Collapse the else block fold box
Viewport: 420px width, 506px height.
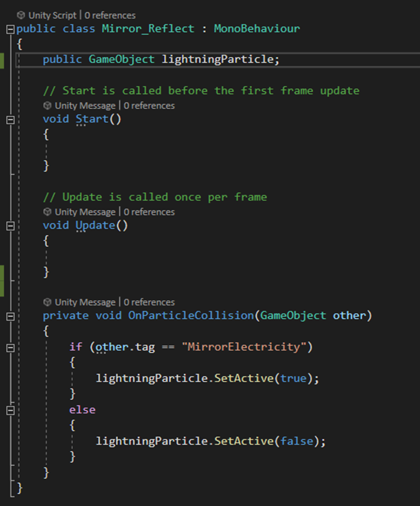[x=10, y=411]
